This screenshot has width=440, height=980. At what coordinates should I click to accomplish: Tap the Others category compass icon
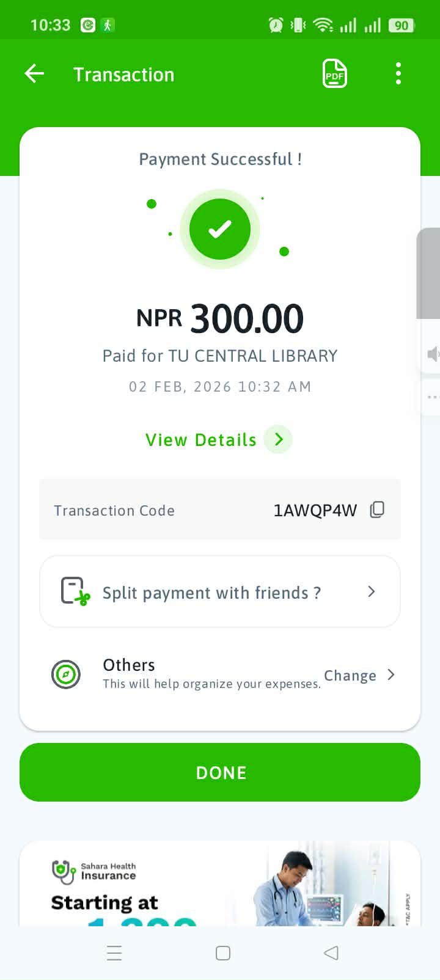click(66, 675)
